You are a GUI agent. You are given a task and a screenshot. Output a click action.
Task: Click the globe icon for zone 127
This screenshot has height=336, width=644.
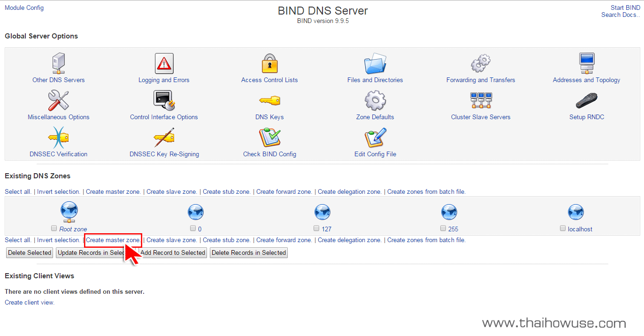pos(322,212)
